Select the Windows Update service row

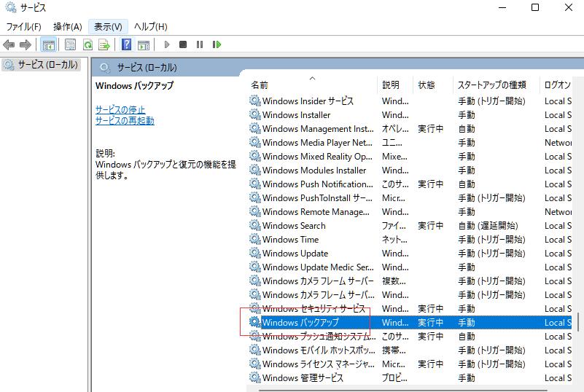pos(410,253)
